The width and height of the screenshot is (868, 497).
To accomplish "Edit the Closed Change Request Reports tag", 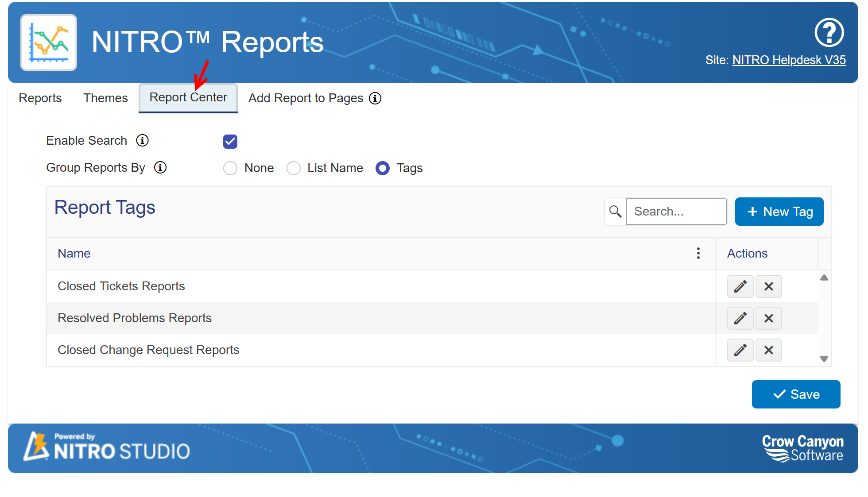I will (x=740, y=350).
